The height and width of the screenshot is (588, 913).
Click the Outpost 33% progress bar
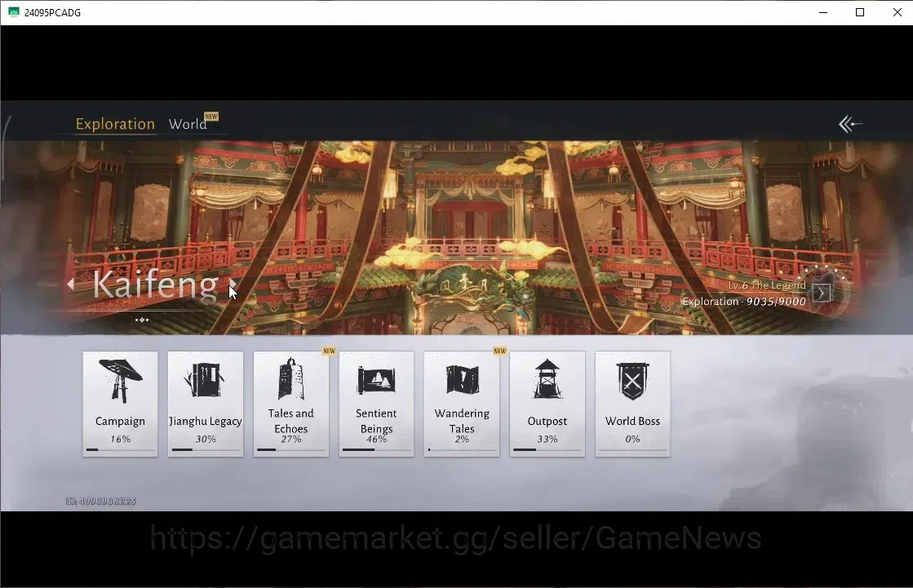[547, 449]
